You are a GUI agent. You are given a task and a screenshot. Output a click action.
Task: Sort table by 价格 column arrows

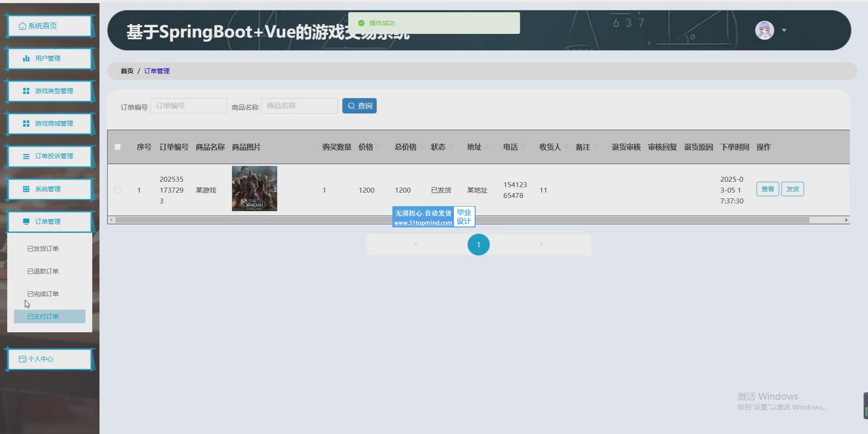point(379,147)
